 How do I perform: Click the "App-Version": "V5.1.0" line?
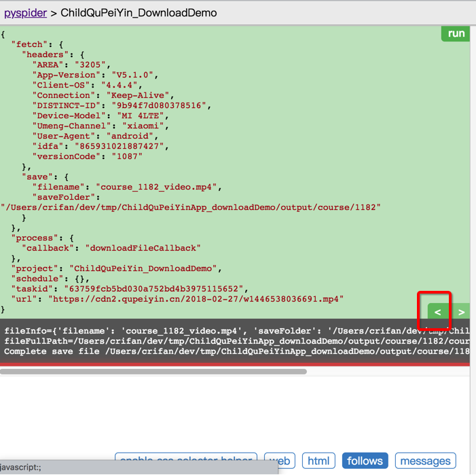95,75
